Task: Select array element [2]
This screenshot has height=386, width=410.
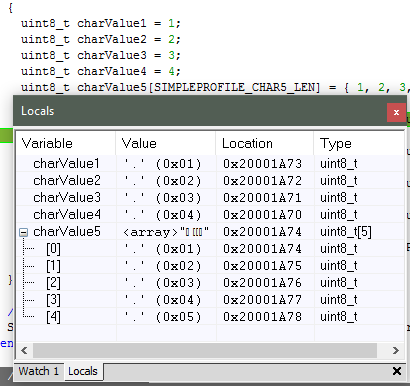Action: point(210,283)
